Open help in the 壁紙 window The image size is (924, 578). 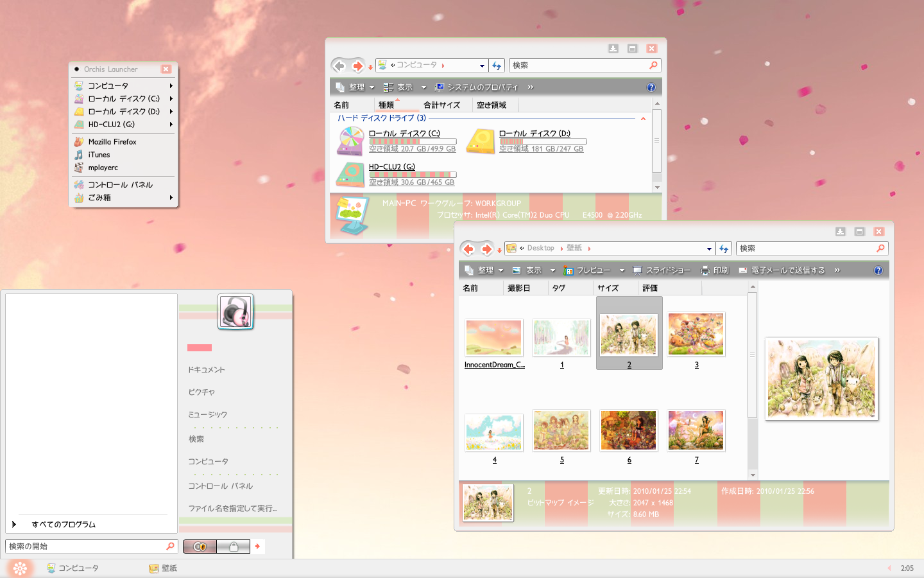pyautogui.click(x=878, y=270)
